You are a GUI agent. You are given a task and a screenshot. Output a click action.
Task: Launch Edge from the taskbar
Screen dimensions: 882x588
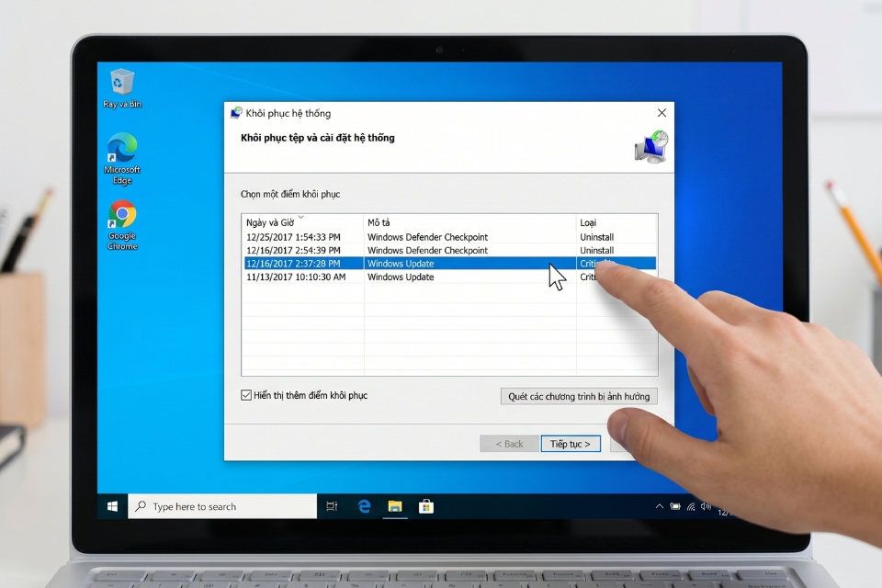364,506
